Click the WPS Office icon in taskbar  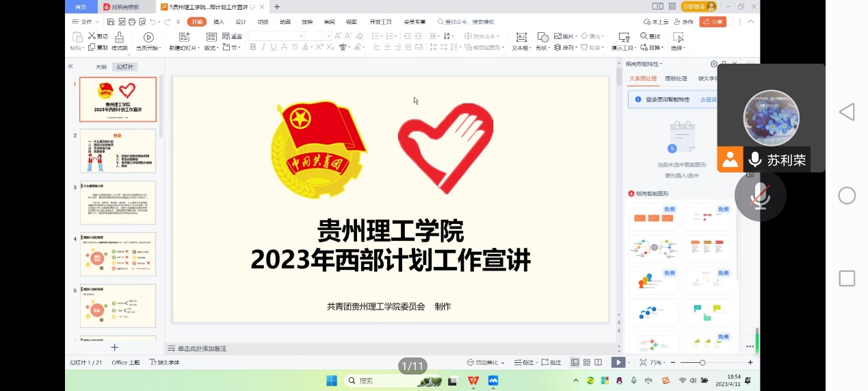473,381
